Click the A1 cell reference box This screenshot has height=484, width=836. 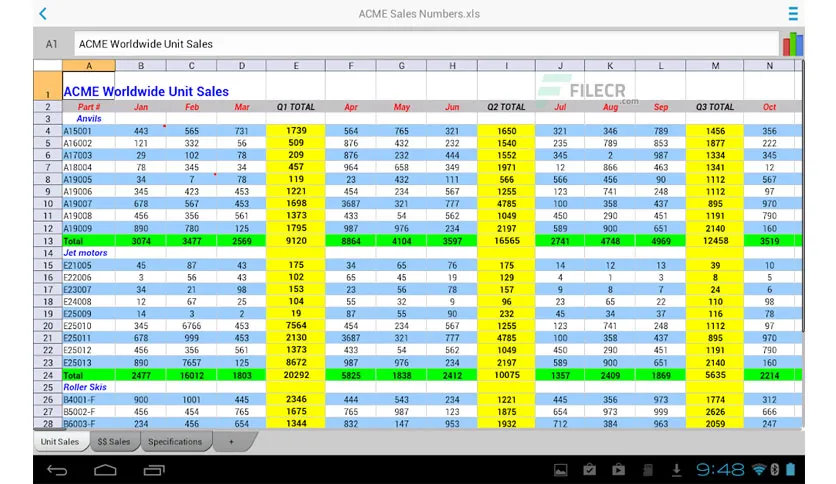pos(51,44)
